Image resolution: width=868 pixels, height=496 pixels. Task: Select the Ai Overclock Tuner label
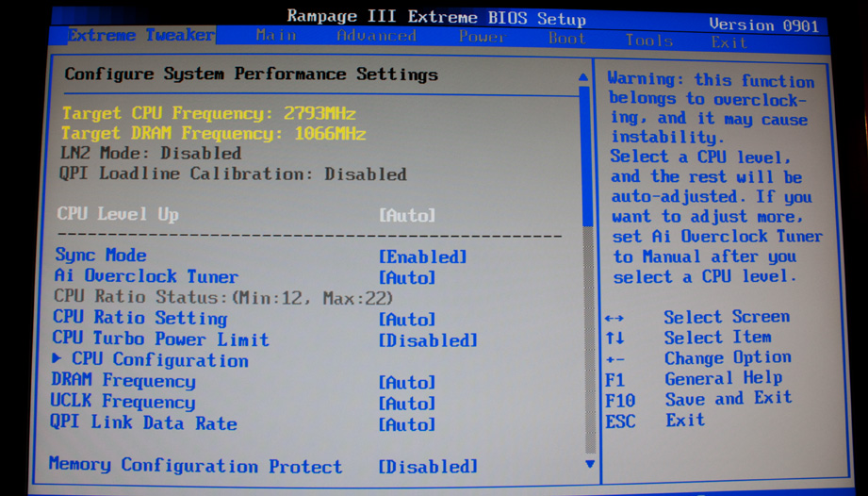tap(146, 275)
